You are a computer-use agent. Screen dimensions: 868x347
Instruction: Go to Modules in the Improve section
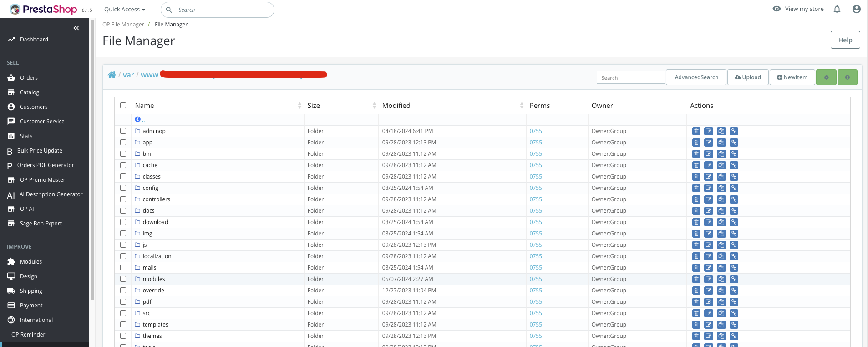pyautogui.click(x=31, y=262)
